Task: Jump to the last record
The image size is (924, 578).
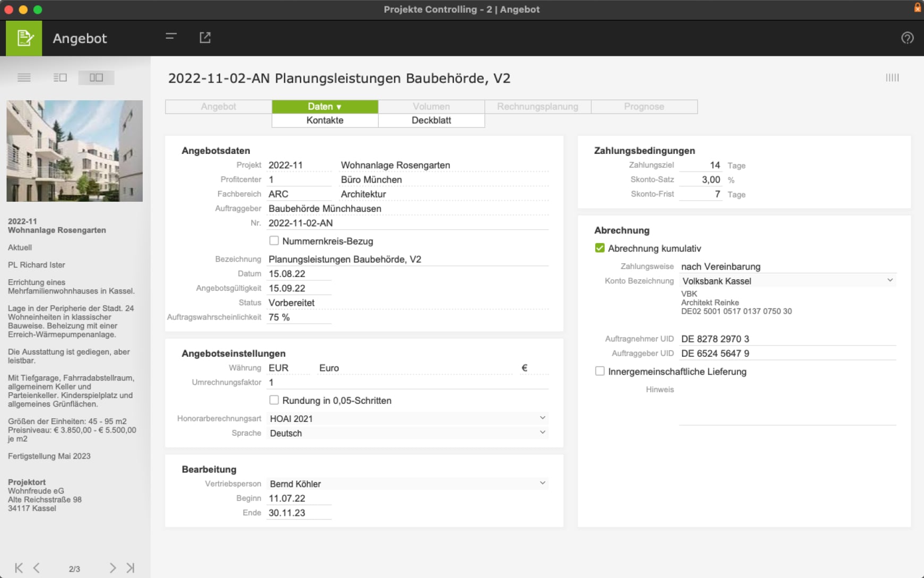Action: tap(130, 568)
